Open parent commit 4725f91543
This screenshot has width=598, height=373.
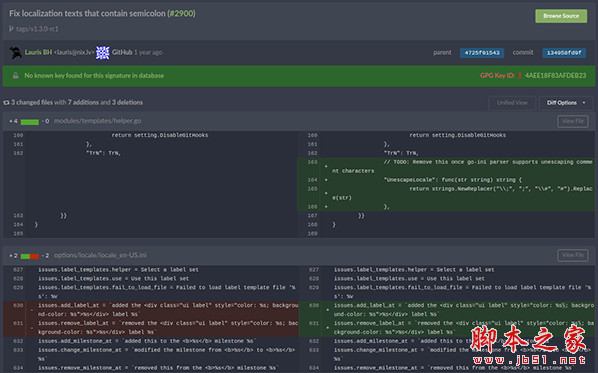pos(482,53)
